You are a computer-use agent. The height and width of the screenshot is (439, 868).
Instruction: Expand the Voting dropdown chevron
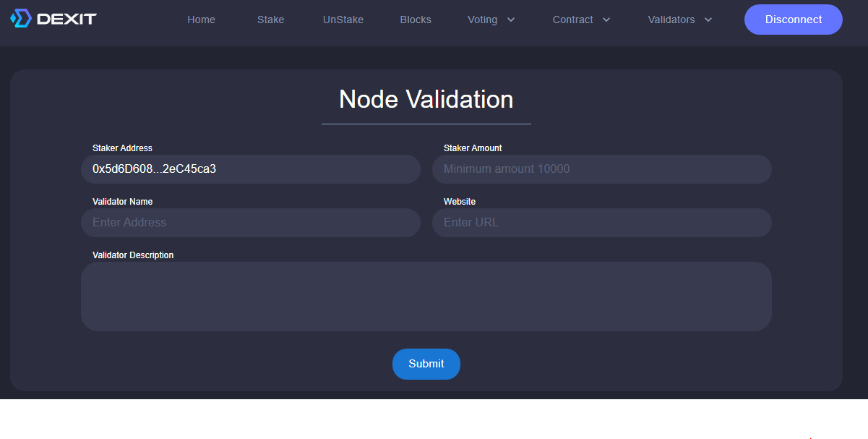click(x=511, y=20)
